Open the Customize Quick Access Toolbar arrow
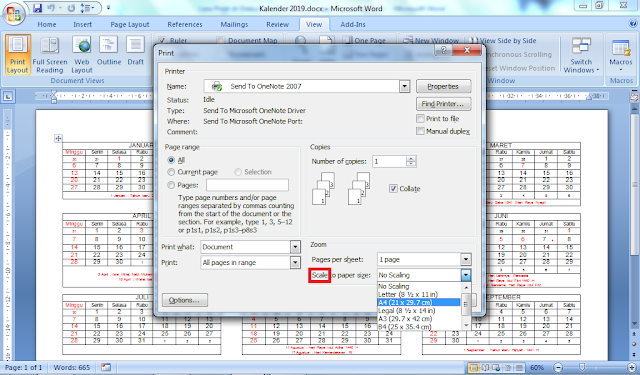The width and height of the screenshot is (640, 375). [x=108, y=8]
